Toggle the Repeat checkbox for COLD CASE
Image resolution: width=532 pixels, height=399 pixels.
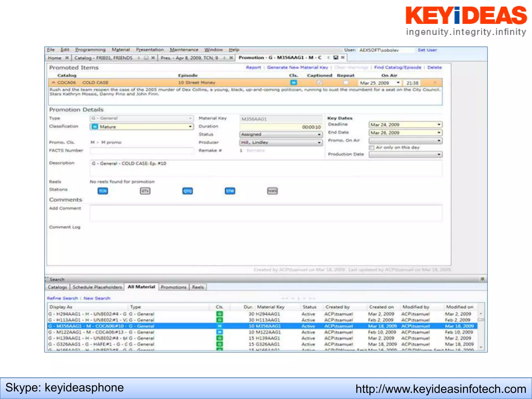[346, 83]
